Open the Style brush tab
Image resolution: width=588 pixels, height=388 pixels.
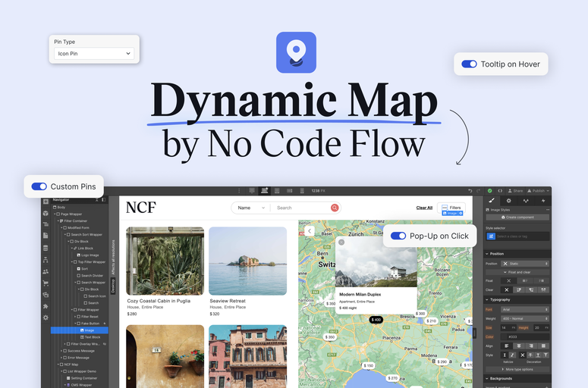pyautogui.click(x=492, y=201)
